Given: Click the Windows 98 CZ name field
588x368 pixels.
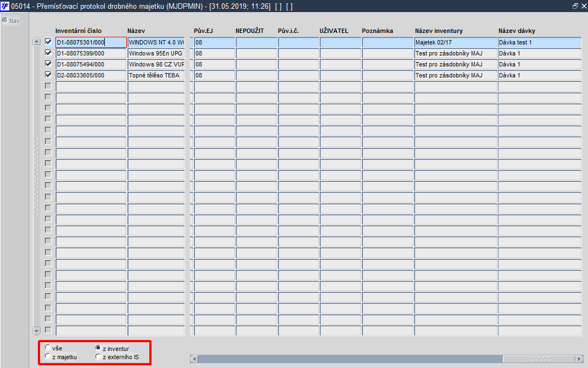Looking at the screenshot, I should pyautogui.click(x=156, y=64).
